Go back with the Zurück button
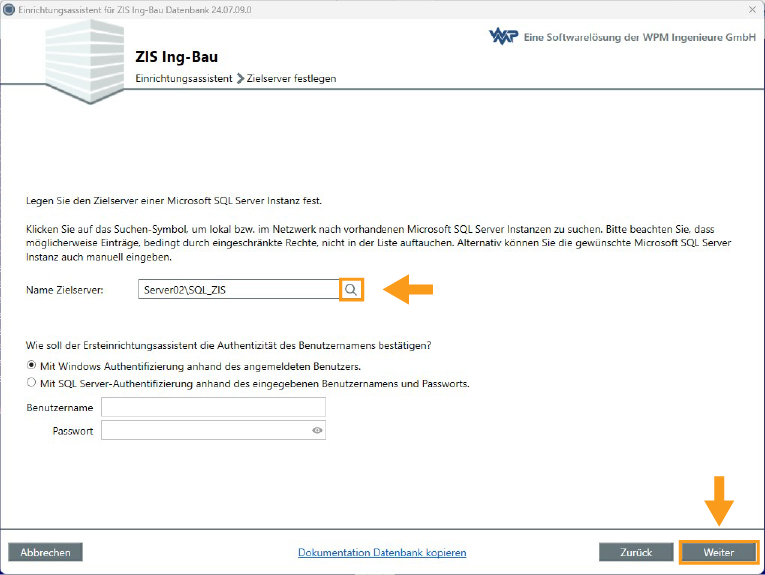 click(x=636, y=552)
